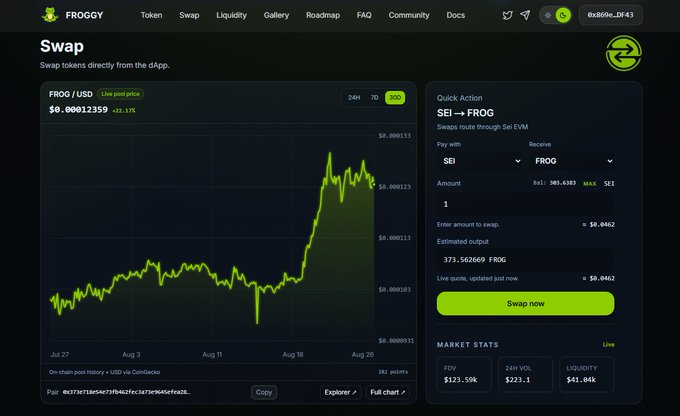Image resolution: width=680 pixels, height=416 pixels.
Task: Click the FDV $123.59k stat card
Action: 464,374
